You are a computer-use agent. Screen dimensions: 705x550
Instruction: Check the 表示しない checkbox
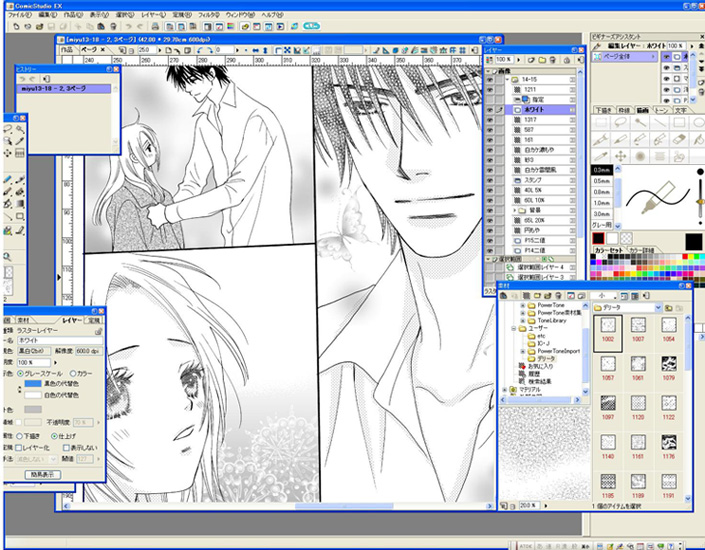tap(66, 448)
